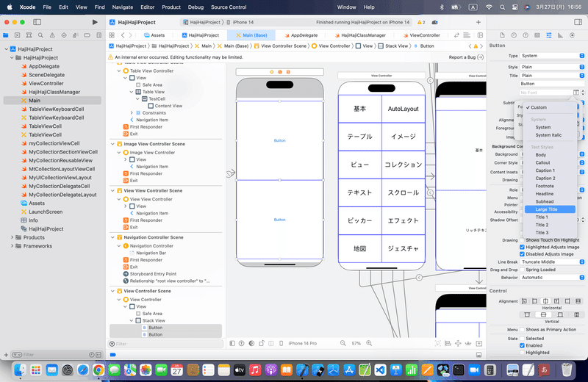Open the Project navigator folder icon
The width and height of the screenshot is (588, 382).
(x=6, y=35)
